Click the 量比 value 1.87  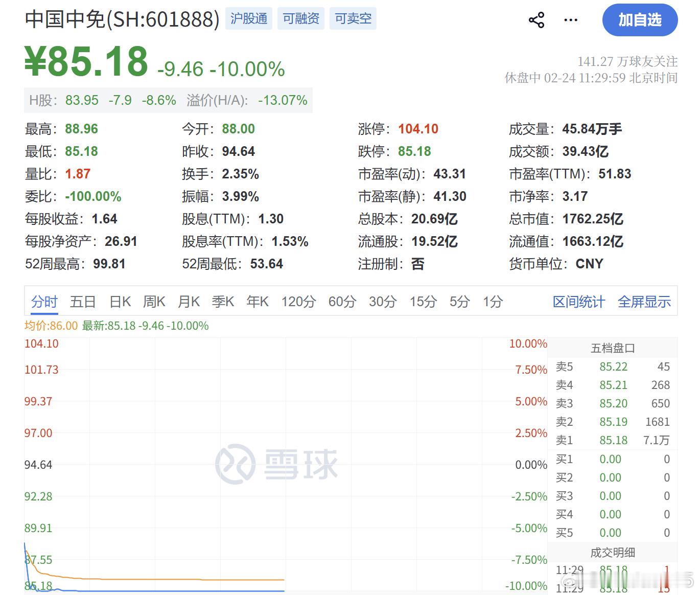[x=78, y=174]
